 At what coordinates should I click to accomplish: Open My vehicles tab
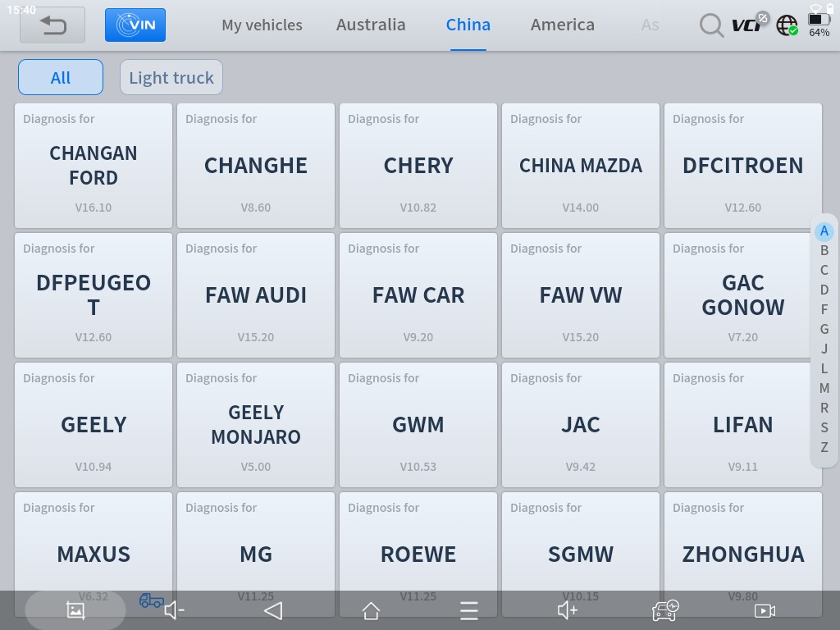(262, 25)
